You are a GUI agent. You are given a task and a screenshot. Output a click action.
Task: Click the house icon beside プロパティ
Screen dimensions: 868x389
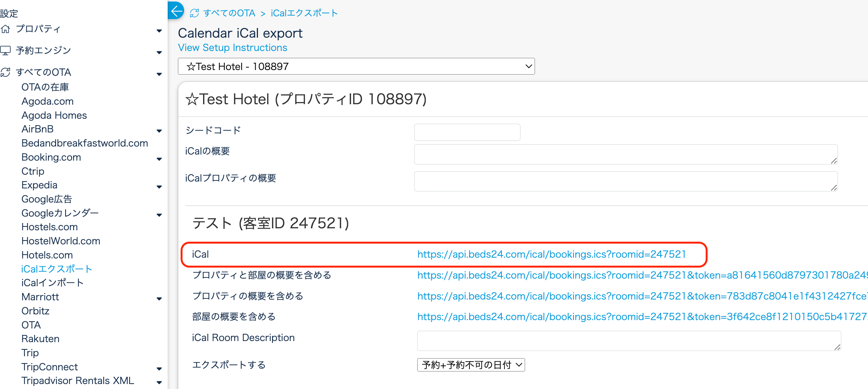pyautogui.click(x=5, y=29)
